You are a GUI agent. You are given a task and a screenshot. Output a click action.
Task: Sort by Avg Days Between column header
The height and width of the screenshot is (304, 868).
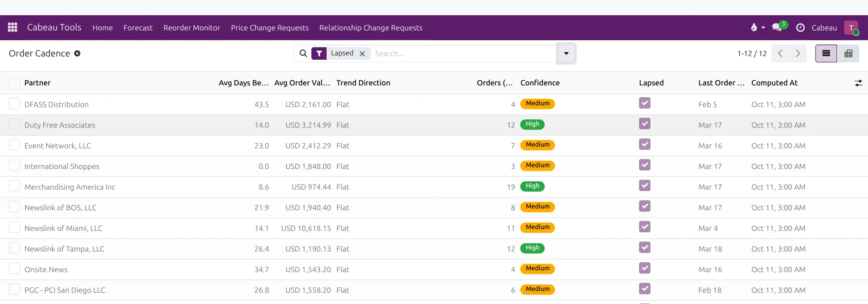[x=244, y=83]
